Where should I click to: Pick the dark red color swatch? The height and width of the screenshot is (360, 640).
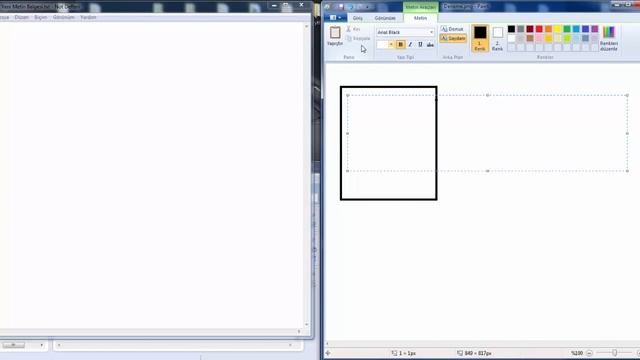[530, 29]
